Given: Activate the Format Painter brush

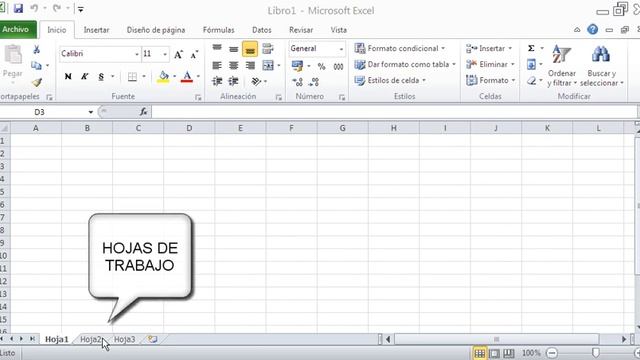Looking at the screenshot, I should coord(37,82).
